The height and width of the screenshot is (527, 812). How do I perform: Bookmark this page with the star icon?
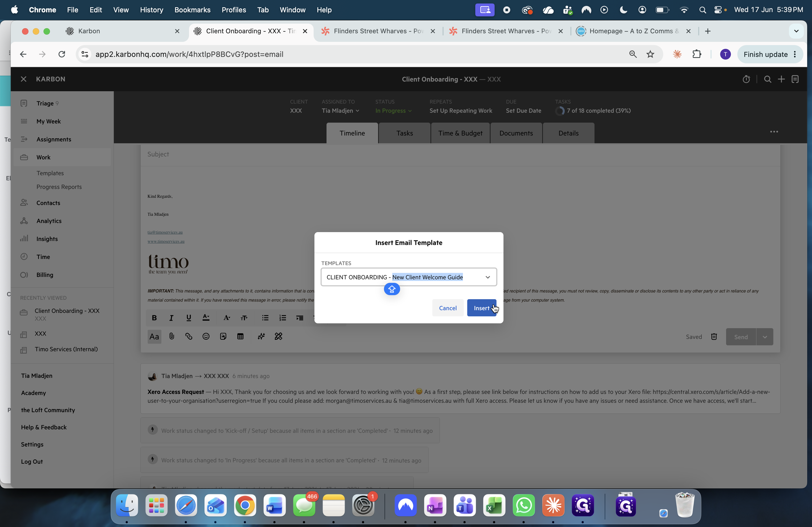coord(650,54)
